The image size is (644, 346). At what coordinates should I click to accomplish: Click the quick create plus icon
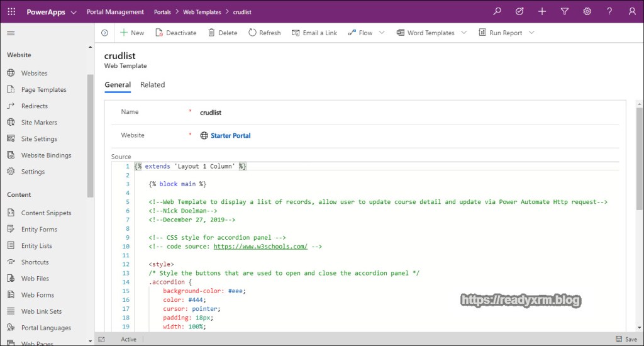point(542,11)
